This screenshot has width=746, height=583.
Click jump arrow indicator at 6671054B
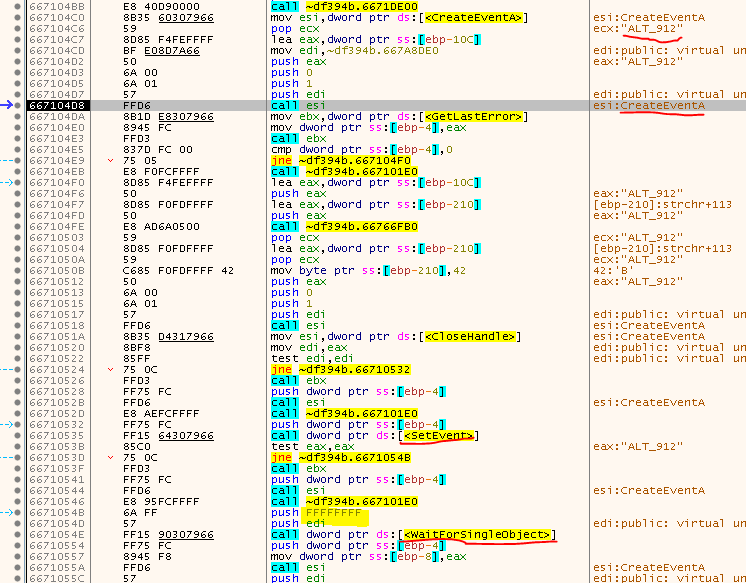[x=10, y=512]
